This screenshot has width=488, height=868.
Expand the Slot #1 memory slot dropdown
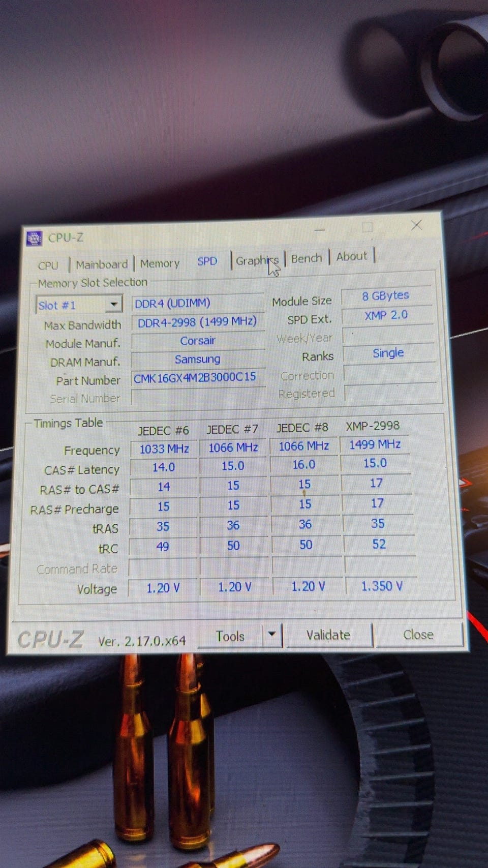point(114,304)
